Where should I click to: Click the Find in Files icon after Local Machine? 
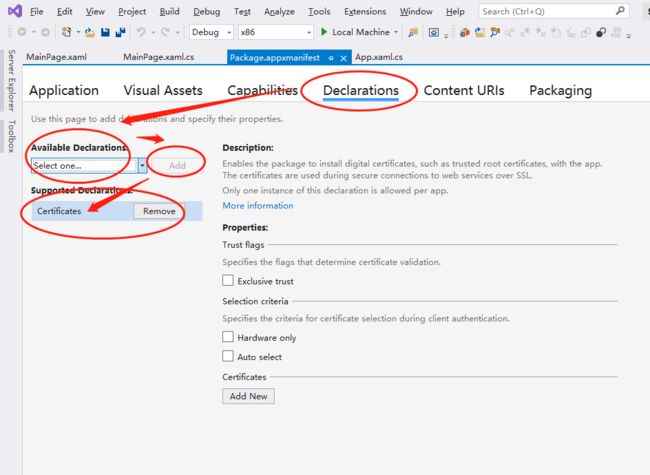coord(413,32)
